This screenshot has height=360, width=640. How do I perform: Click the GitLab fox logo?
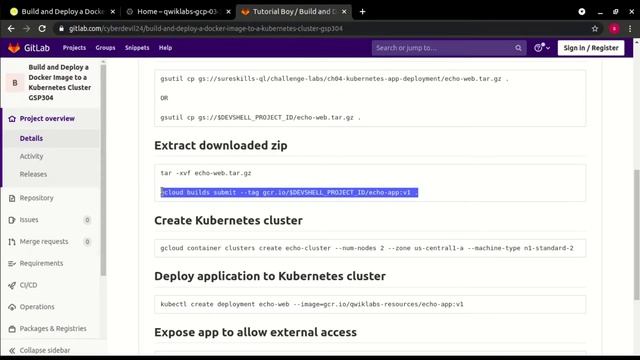(x=14, y=48)
